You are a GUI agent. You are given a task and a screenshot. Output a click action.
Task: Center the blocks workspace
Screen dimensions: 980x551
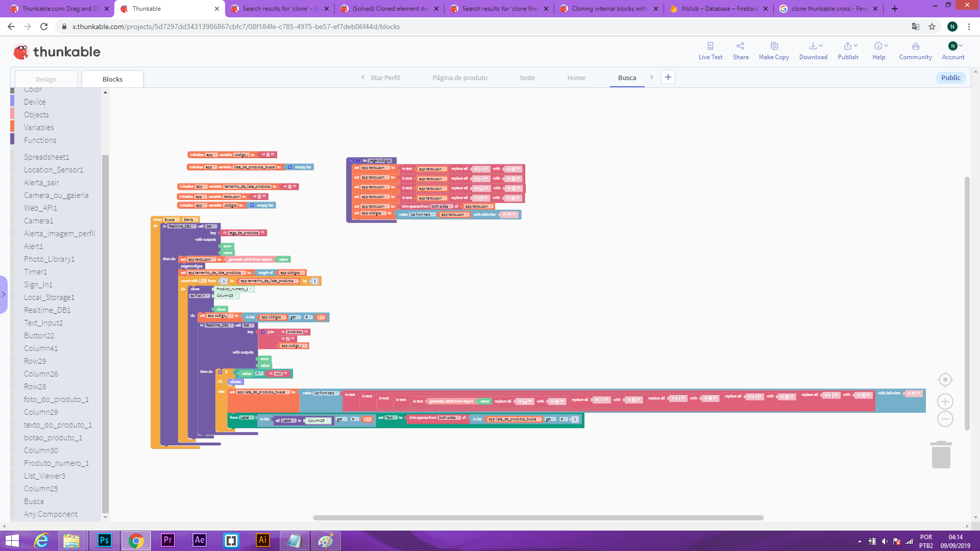[x=945, y=380]
